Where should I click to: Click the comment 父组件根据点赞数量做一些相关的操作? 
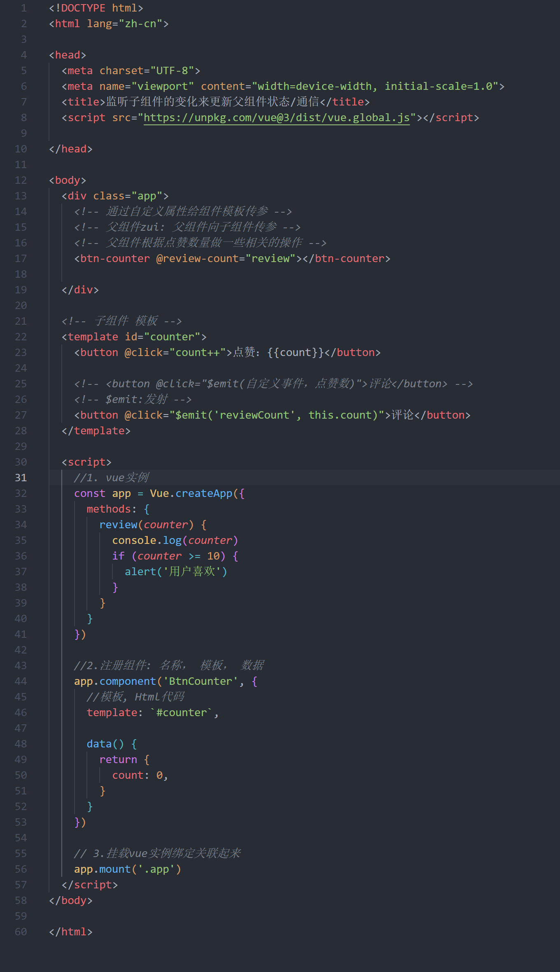point(201,243)
